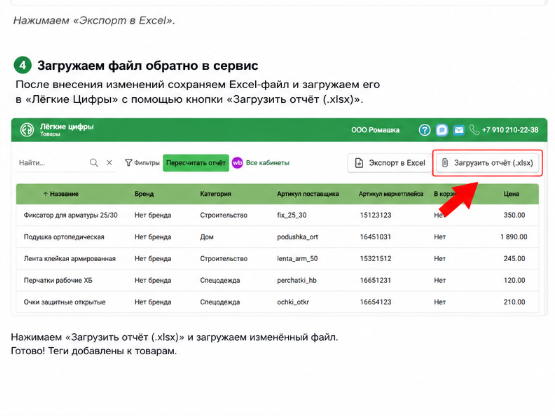Select the Перчатки рабочие ХБ row

point(277,280)
